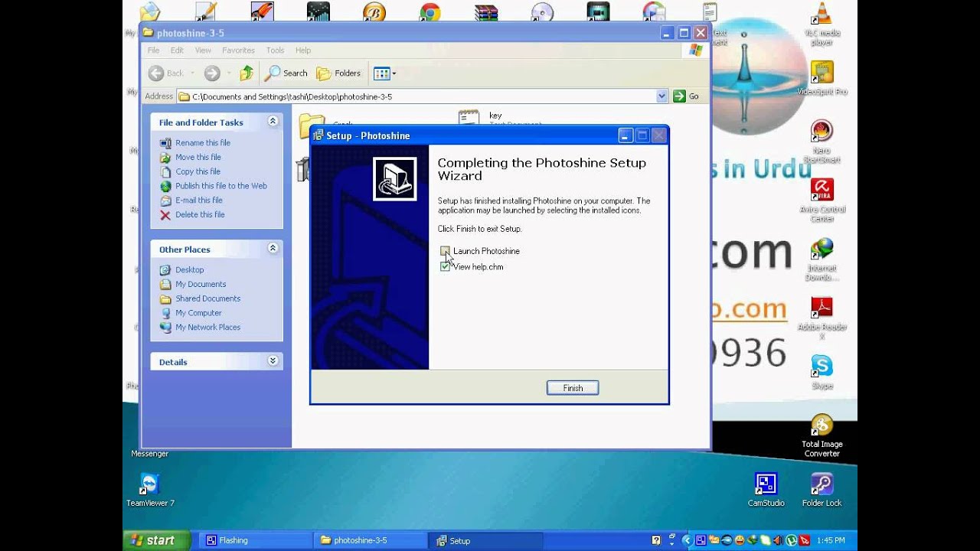This screenshot has height=551, width=980.
Task: Open the Nero StartSmart desktop icon
Action: pos(822,141)
